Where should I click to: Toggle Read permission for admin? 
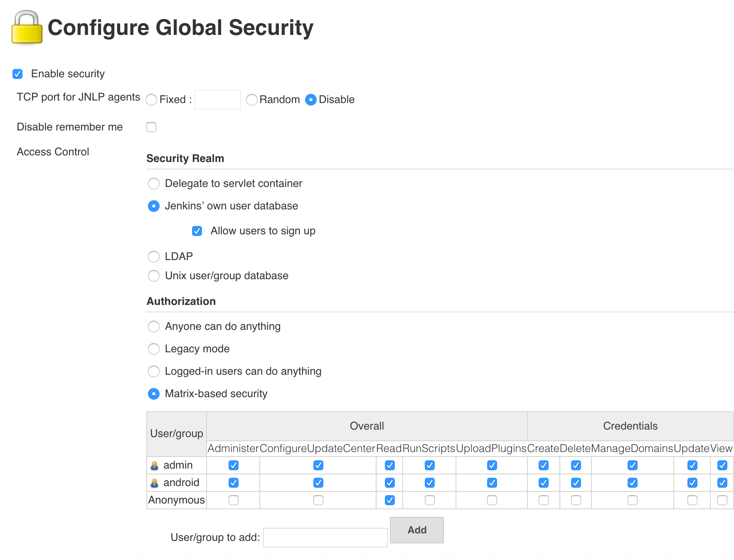(x=390, y=465)
